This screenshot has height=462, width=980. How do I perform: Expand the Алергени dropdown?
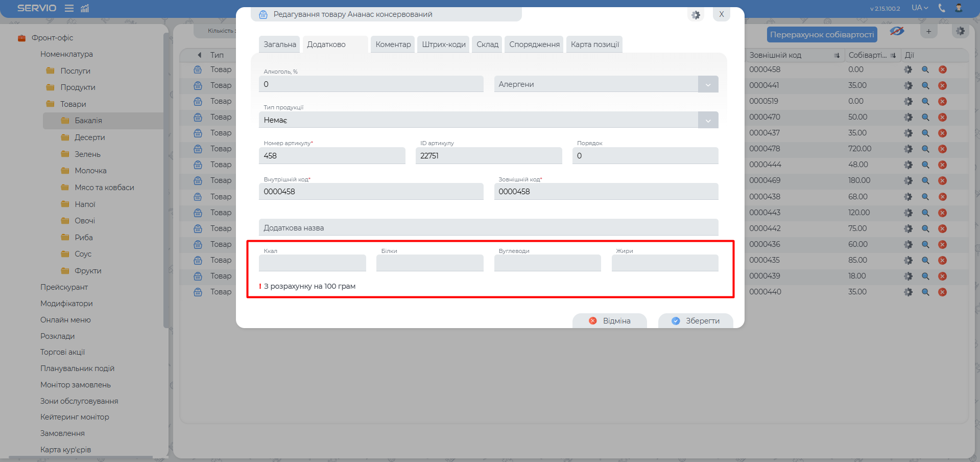tap(708, 84)
